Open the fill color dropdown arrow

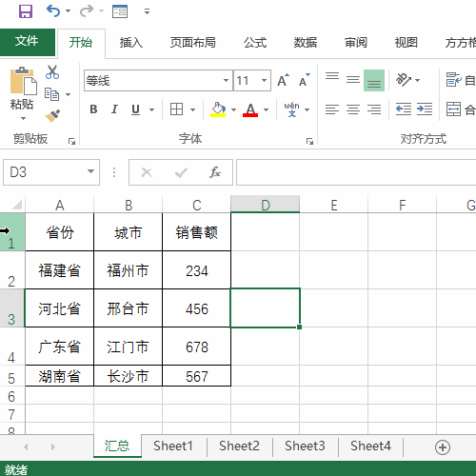pos(234,109)
